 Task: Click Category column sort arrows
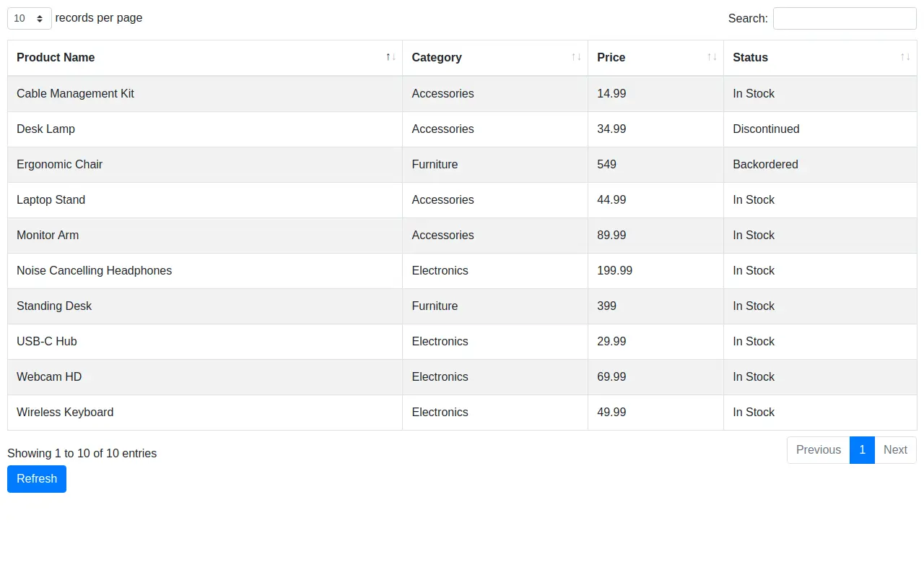576,57
